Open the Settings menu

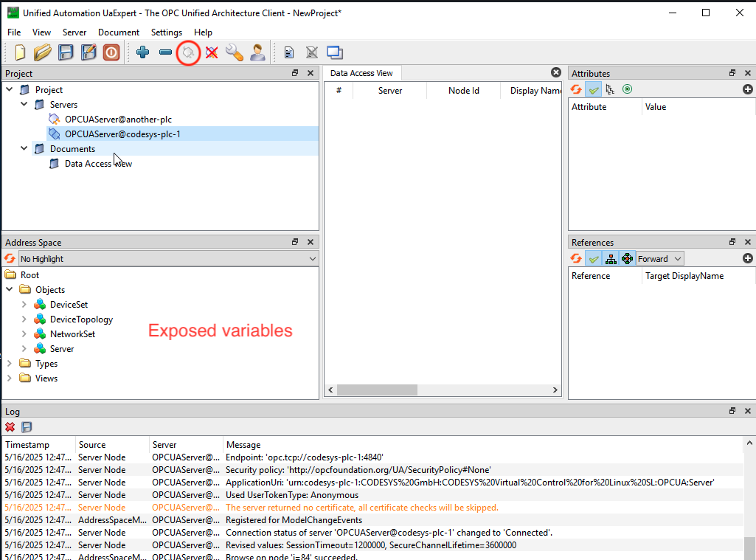point(167,32)
